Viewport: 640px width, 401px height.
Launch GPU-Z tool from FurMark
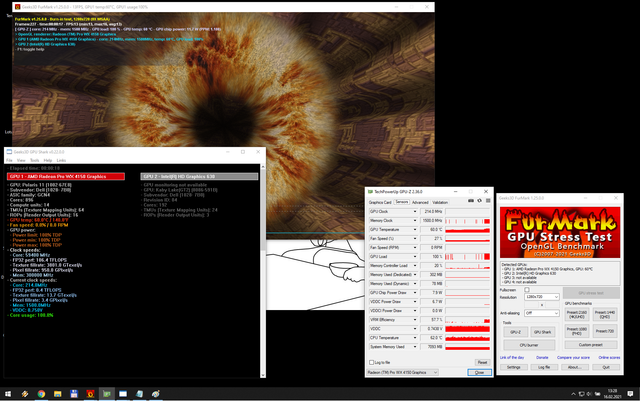click(516, 332)
